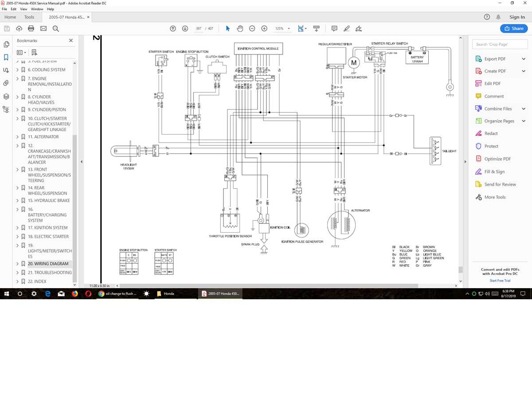
Task: Select the highlight text pen tool
Action: coord(347,28)
